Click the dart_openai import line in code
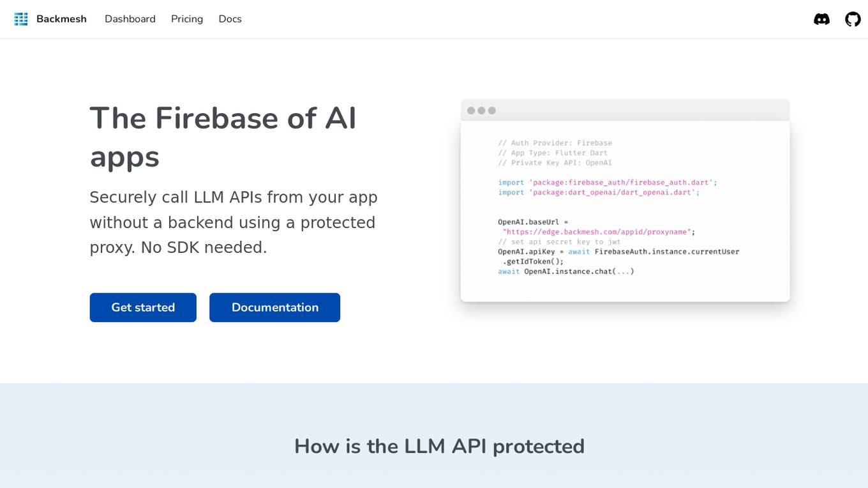The image size is (868, 488). tap(599, 192)
